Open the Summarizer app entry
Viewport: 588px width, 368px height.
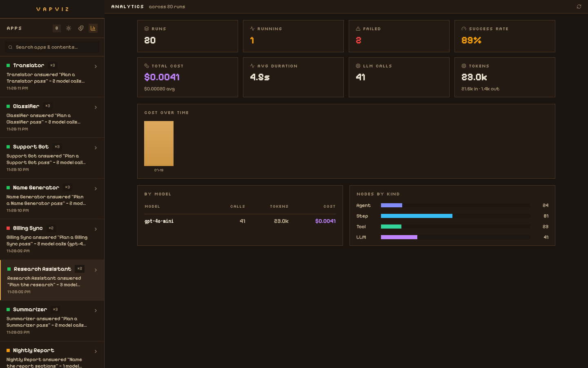(x=52, y=321)
